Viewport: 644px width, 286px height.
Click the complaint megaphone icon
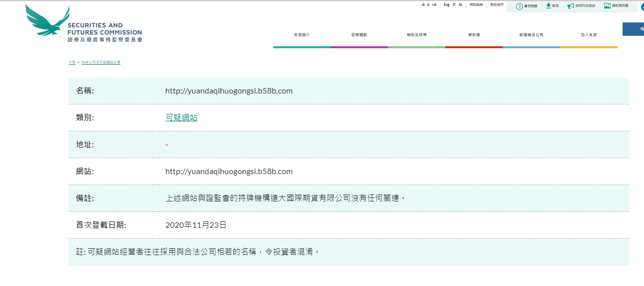tap(571, 6)
